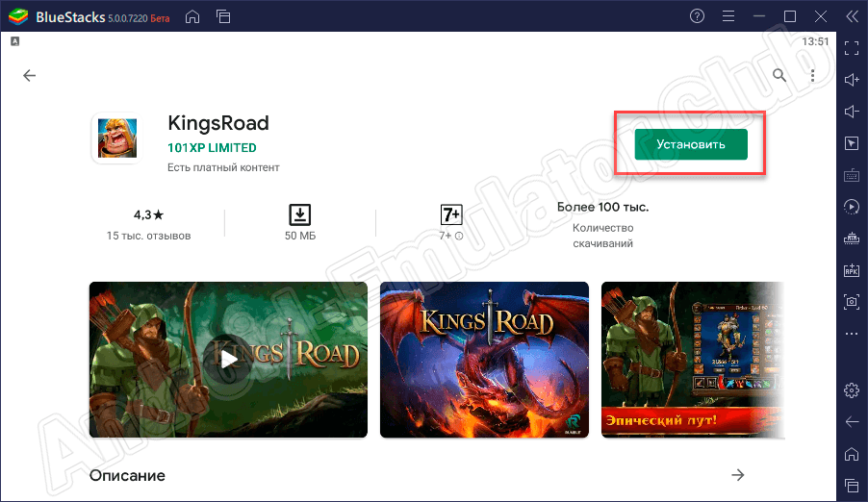868x502 pixels.
Task: Toggle fullscreen mode in sidebar
Action: pyautogui.click(x=851, y=46)
